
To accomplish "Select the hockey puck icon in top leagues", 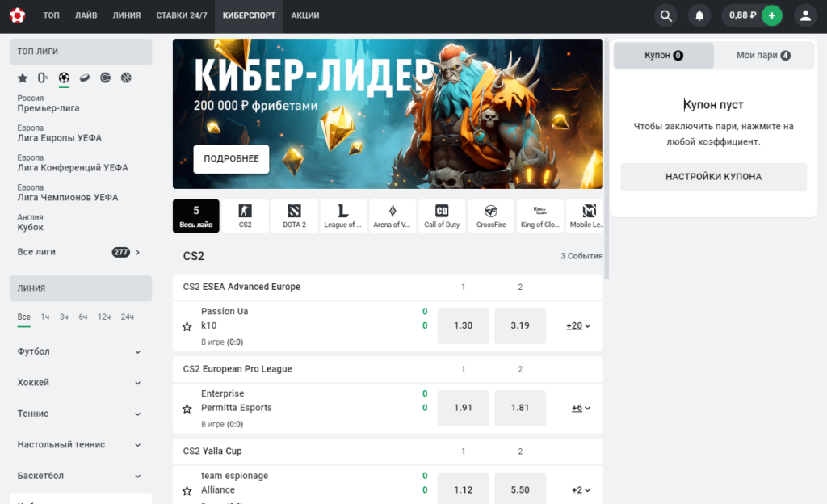I will 84,78.
